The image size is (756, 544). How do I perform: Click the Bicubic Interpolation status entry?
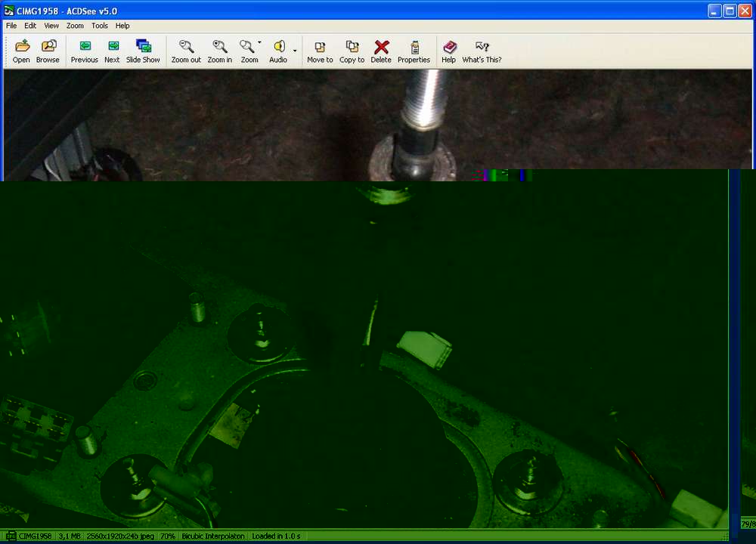click(213, 536)
